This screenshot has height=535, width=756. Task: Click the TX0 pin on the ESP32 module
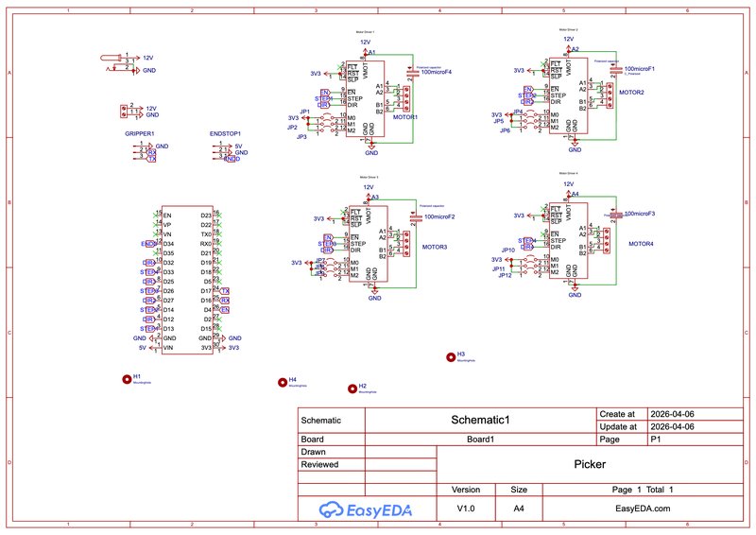point(206,234)
